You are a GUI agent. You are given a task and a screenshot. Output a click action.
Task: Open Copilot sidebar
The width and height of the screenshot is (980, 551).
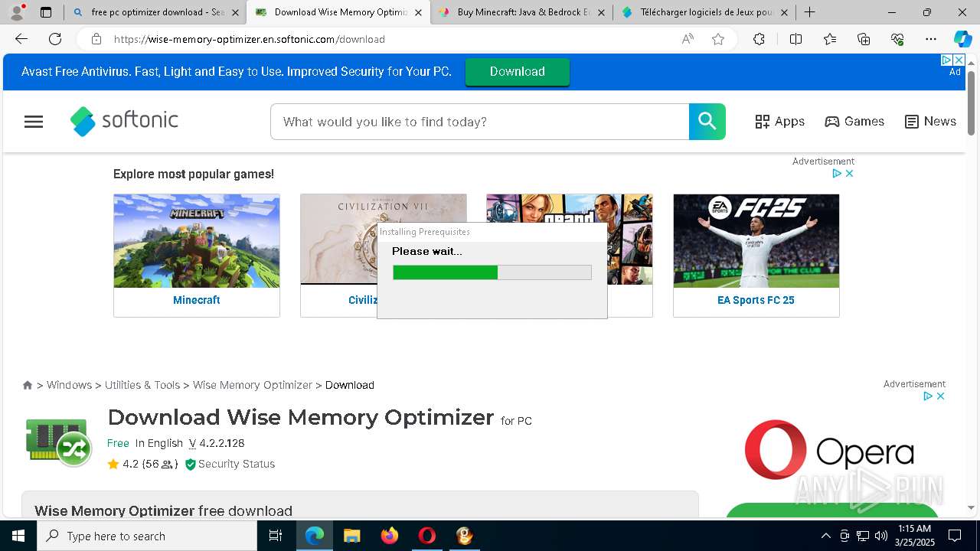coord(962,39)
